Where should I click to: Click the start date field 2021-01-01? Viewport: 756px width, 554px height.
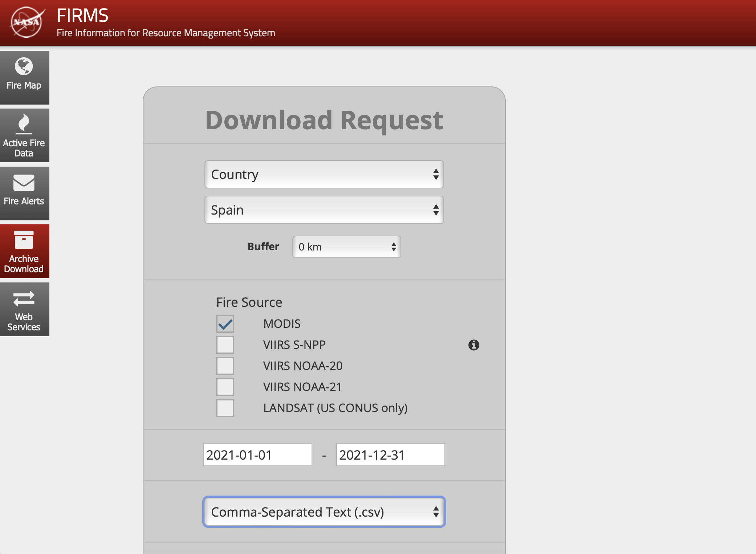pos(257,455)
